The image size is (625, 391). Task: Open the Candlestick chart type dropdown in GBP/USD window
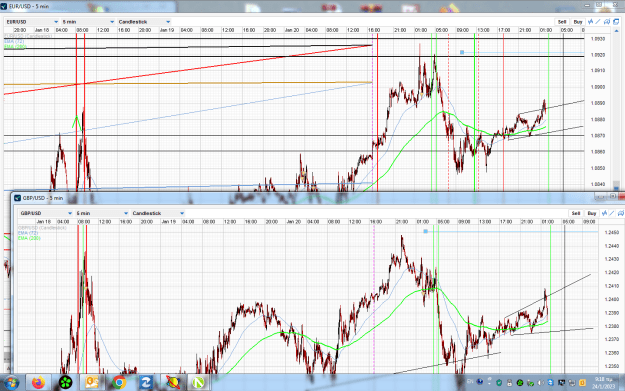coord(158,213)
